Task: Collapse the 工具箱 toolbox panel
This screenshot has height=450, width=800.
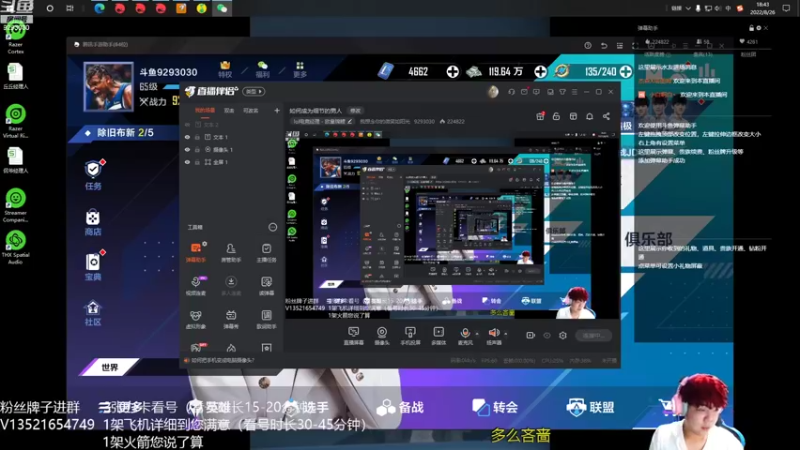Action: coord(273,227)
